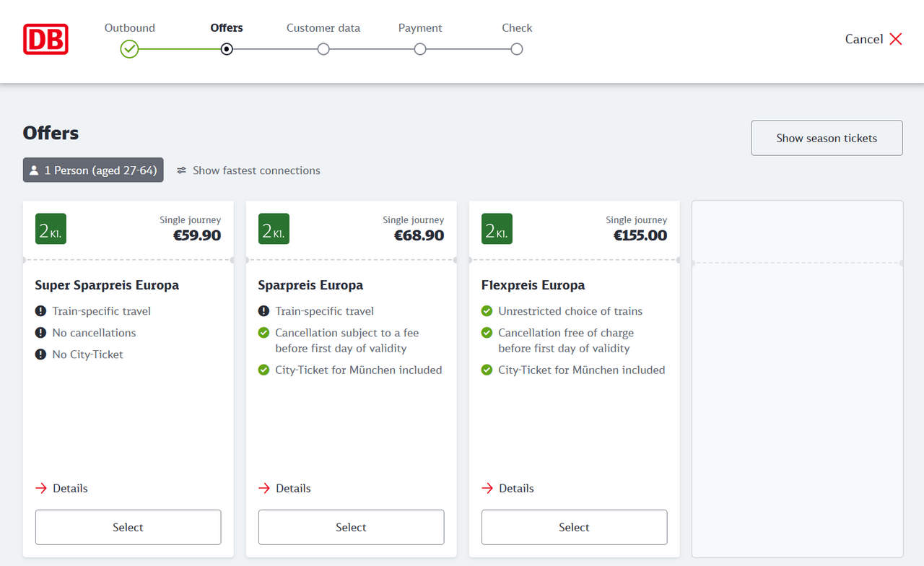924x566 pixels.
Task: Open Details text for Flexpreis Europa
Action: click(516, 489)
